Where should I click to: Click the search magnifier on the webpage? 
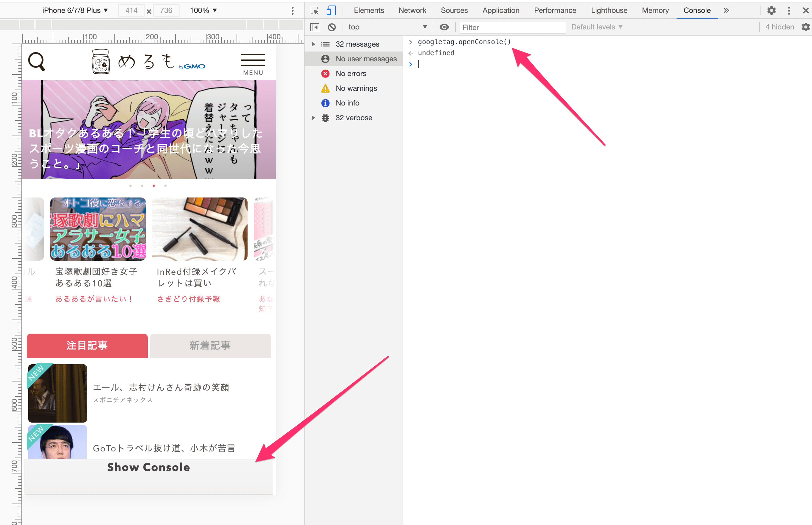coord(36,61)
